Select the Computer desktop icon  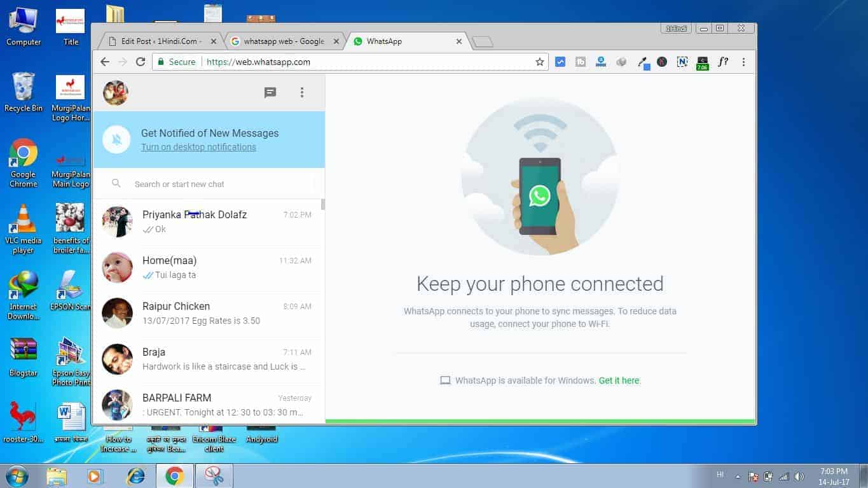point(24,27)
